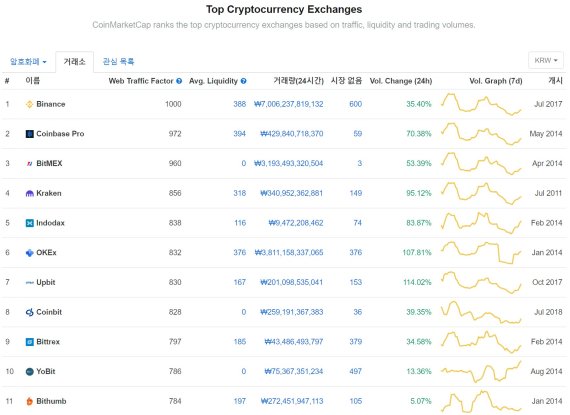Click the OKEx blue logo icon

(29, 253)
